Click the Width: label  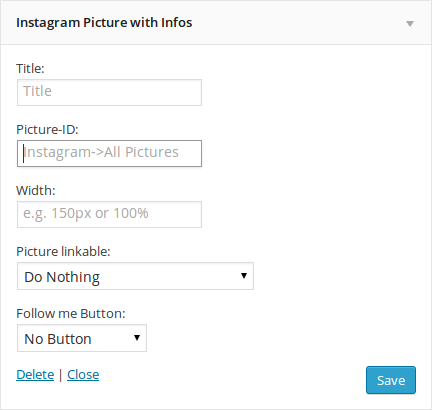(36, 190)
